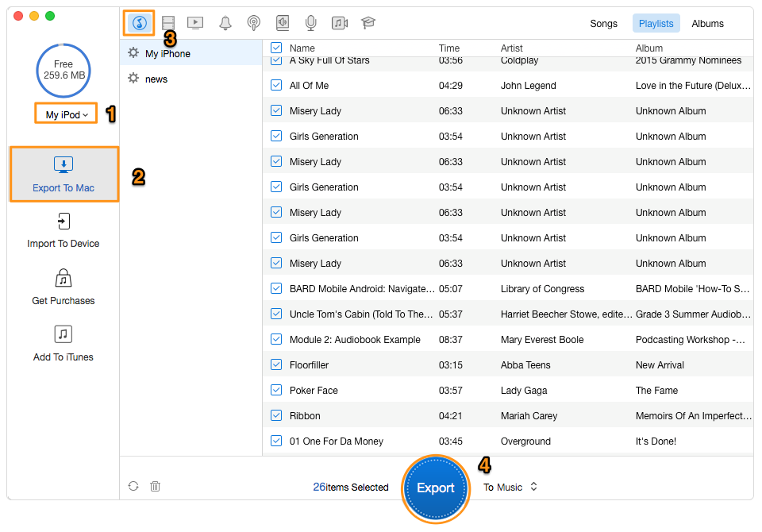Viewport: 762px width, 532px height.
Task: Deselect the Poker Face checkbox
Action: (276, 390)
